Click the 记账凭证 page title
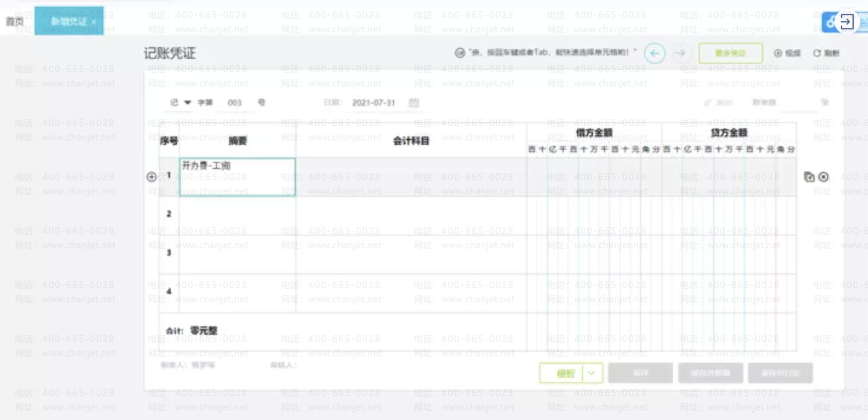Image resolution: width=868 pixels, height=420 pixels. pyautogui.click(x=170, y=53)
